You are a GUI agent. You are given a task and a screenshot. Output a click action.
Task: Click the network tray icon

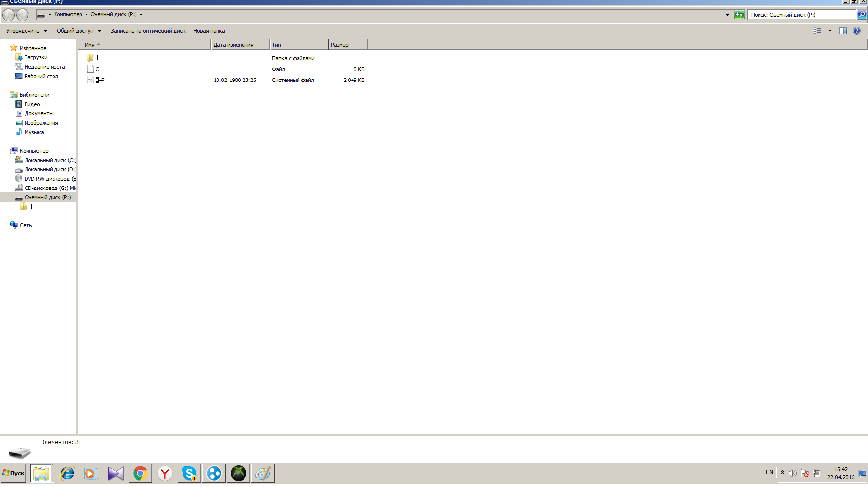coord(816,473)
